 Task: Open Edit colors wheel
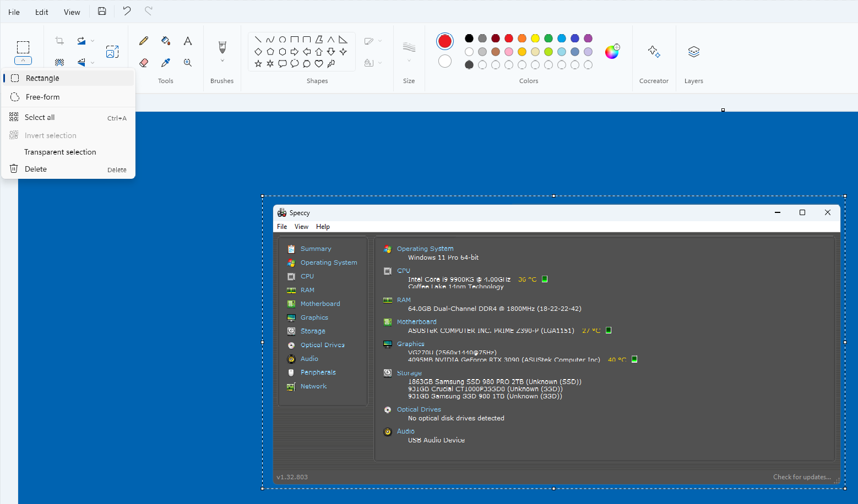pyautogui.click(x=612, y=51)
